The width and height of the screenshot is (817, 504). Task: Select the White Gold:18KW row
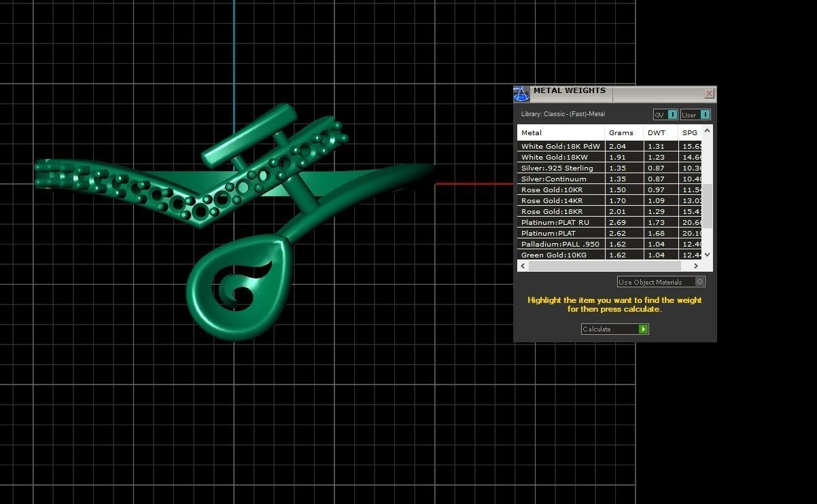(610, 157)
